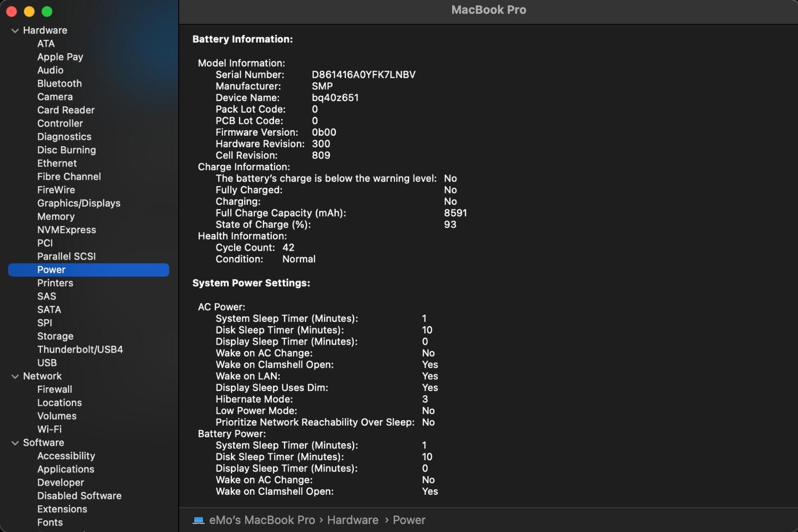
Task: Click the Hardware section header
Action: (x=45, y=30)
